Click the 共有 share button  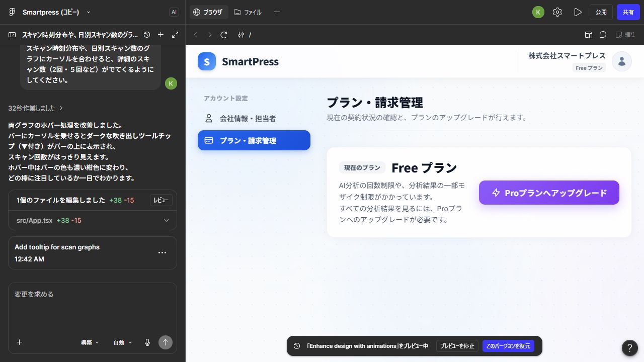[x=628, y=12]
